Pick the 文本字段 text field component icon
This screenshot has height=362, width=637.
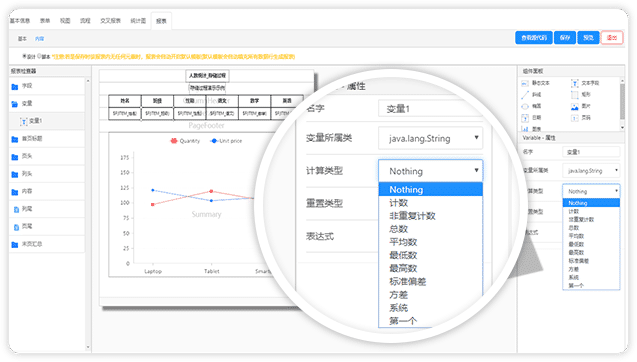pyautogui.click(x=574, y=83)
